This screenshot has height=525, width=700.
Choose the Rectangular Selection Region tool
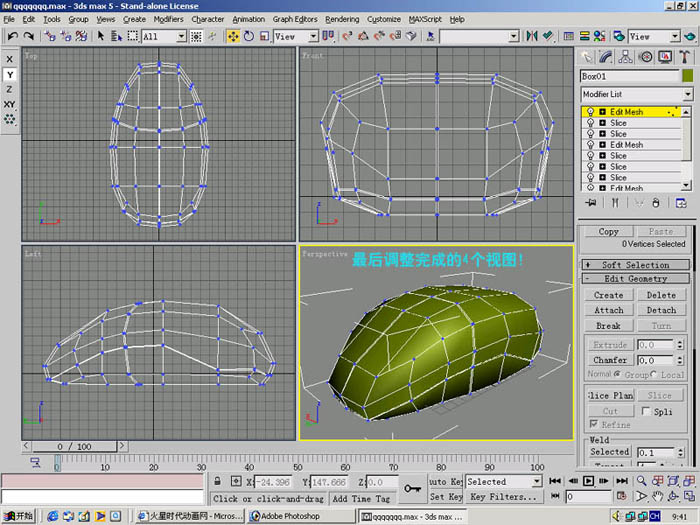(x=133, y=36)
